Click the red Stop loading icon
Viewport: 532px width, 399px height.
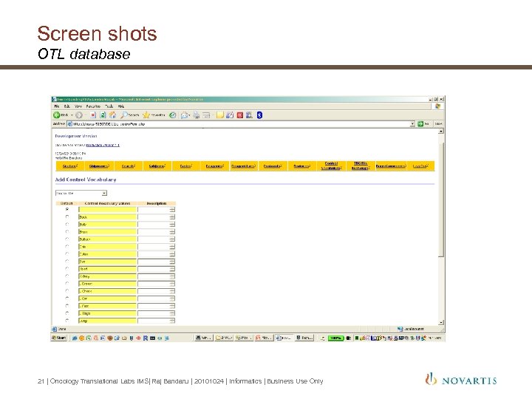93,115
